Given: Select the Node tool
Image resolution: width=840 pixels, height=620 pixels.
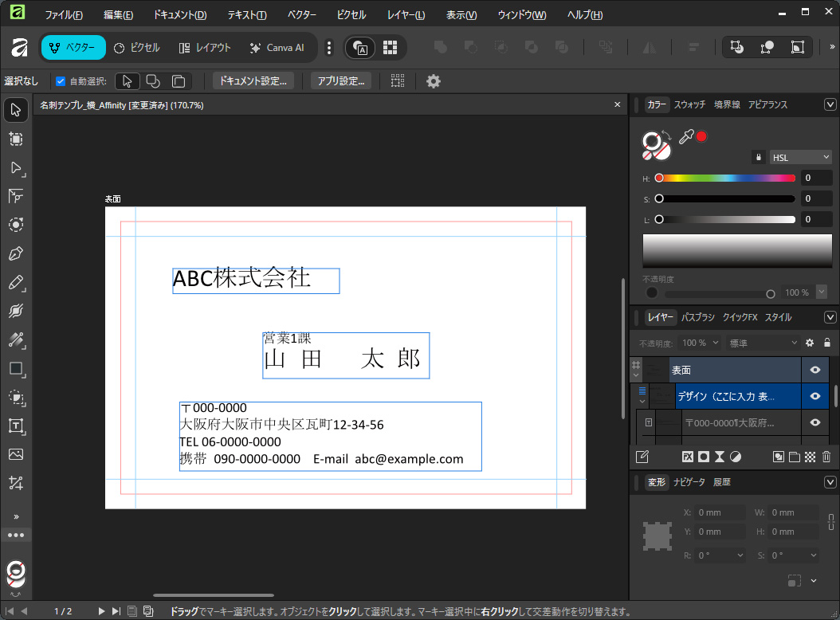Looking at the screenshot, I should [x=16, y=168].
